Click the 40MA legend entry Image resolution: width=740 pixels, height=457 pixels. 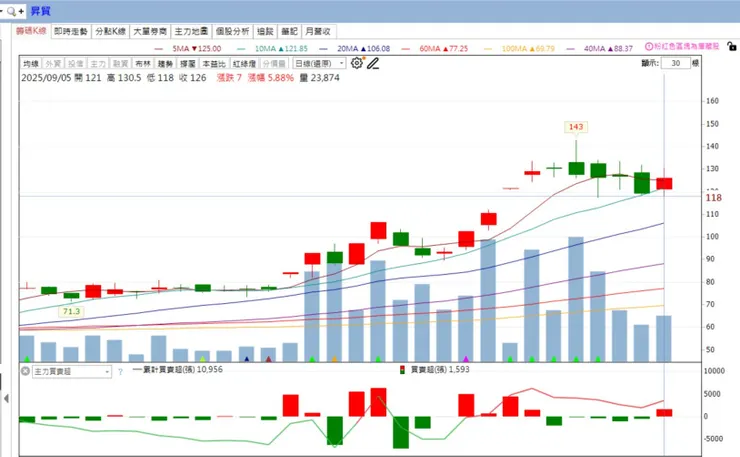coord(599,48)
